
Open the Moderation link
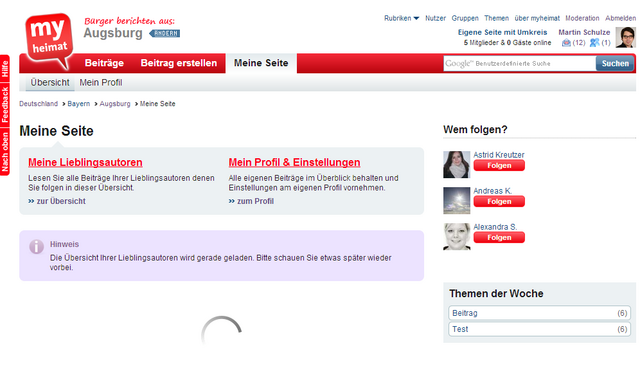(582, 18)
